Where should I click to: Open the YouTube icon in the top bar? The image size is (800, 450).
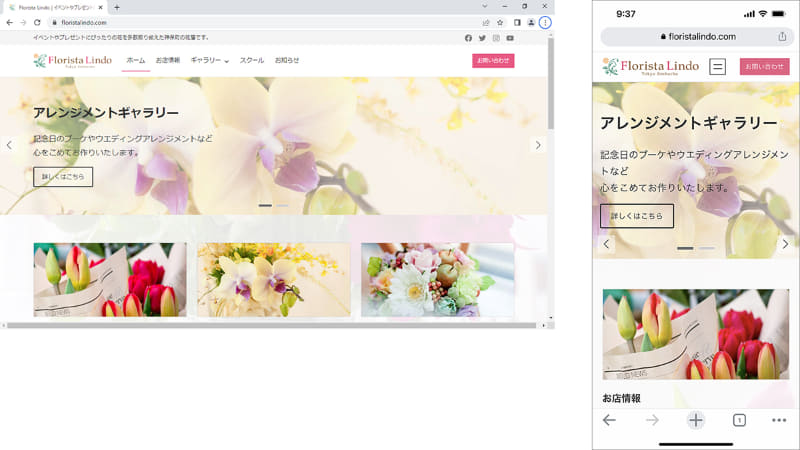tap(510, 38)
